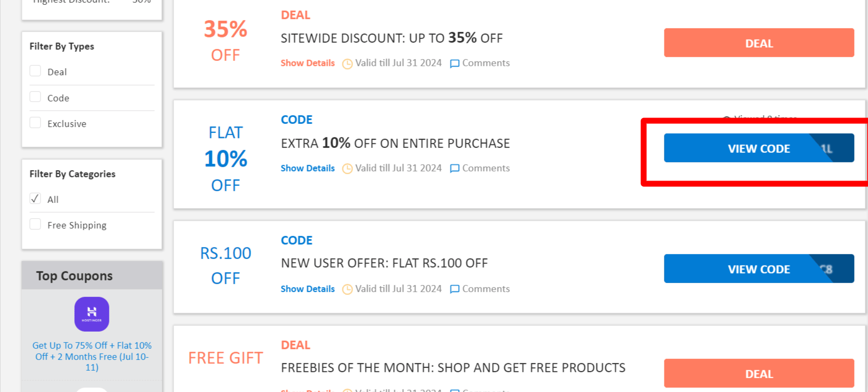This screenshot has height=392, width=868.
Task: Click the clock icon on Rs.100 new user offer
Action: [347, 289]
